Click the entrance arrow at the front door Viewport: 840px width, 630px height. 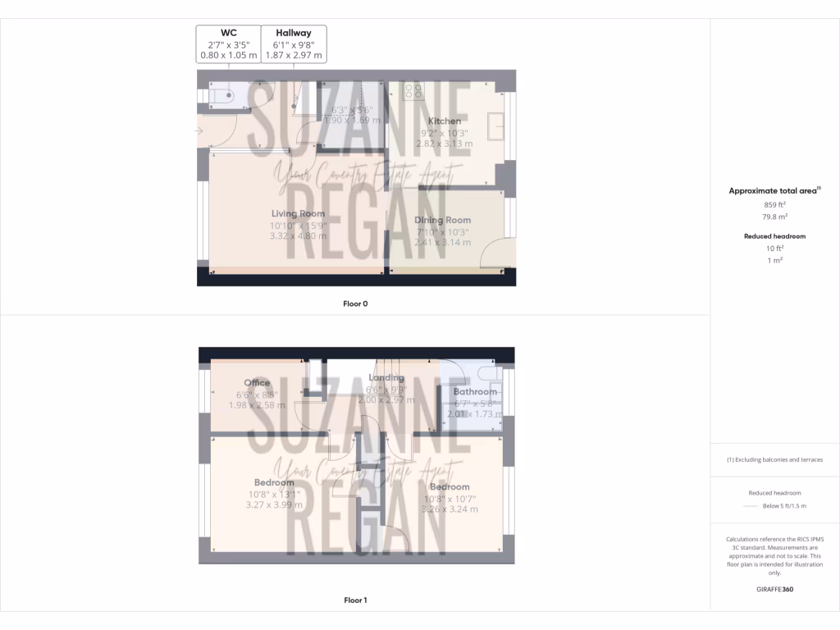pos(199,130)
